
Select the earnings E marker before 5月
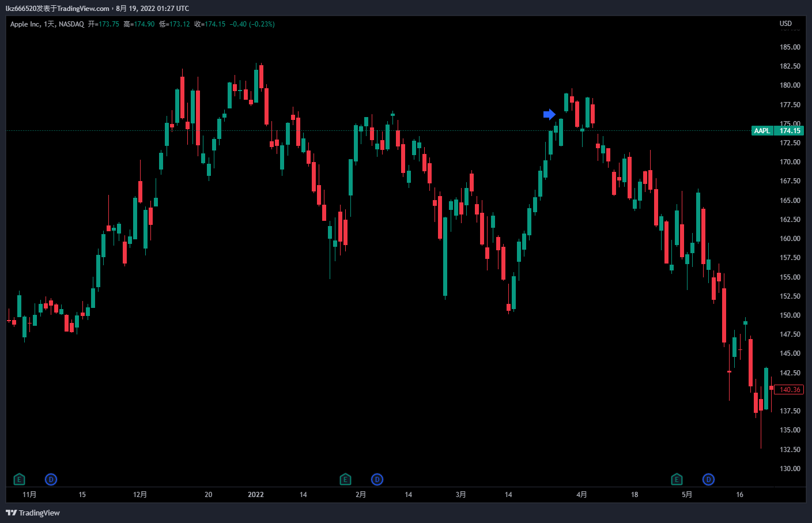click(x=677, y=479)
